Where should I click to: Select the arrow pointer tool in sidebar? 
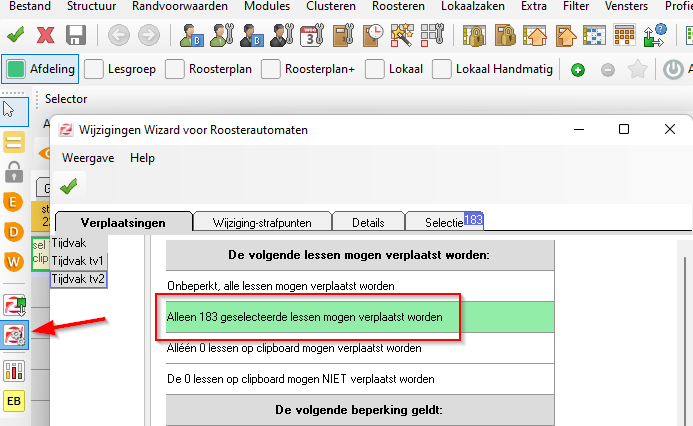[x=11, y=108]
